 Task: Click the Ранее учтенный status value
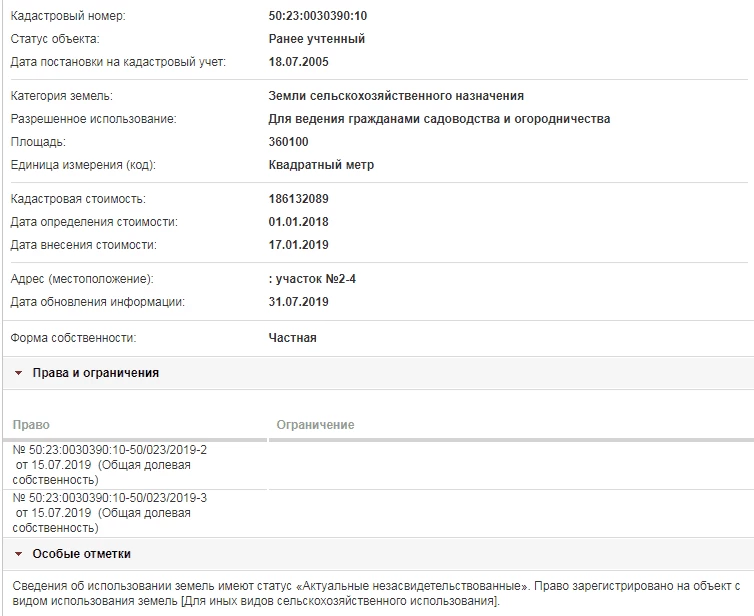317,39
